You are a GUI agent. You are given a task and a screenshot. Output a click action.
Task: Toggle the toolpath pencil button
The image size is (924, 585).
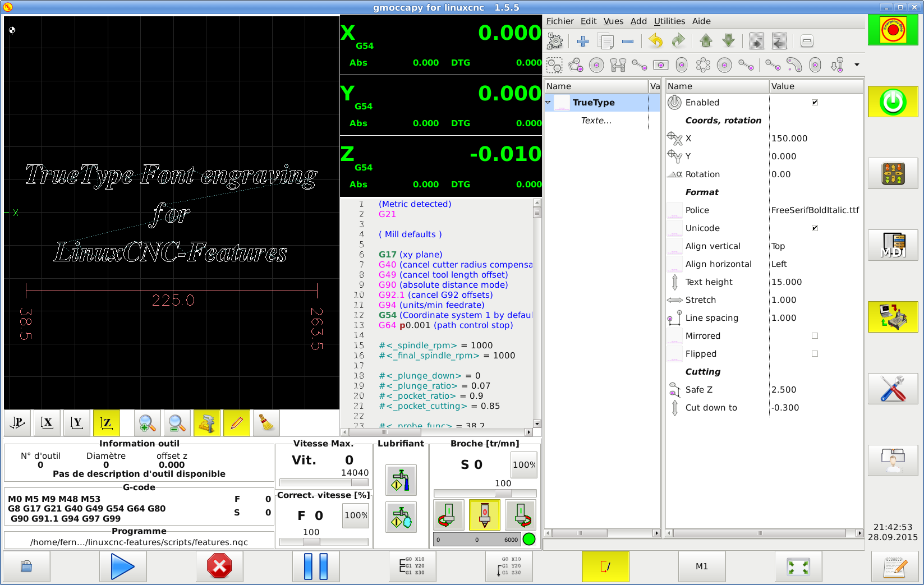point(237,423)
